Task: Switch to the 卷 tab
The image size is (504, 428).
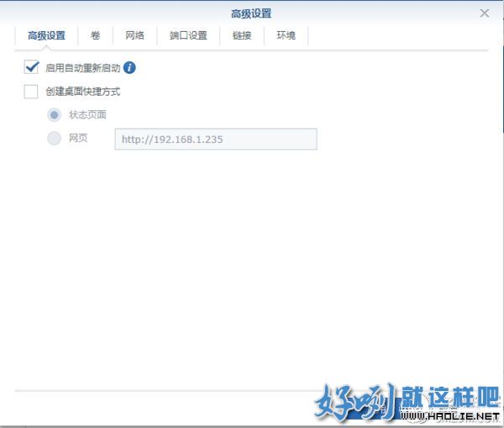Action: (95, 35)
